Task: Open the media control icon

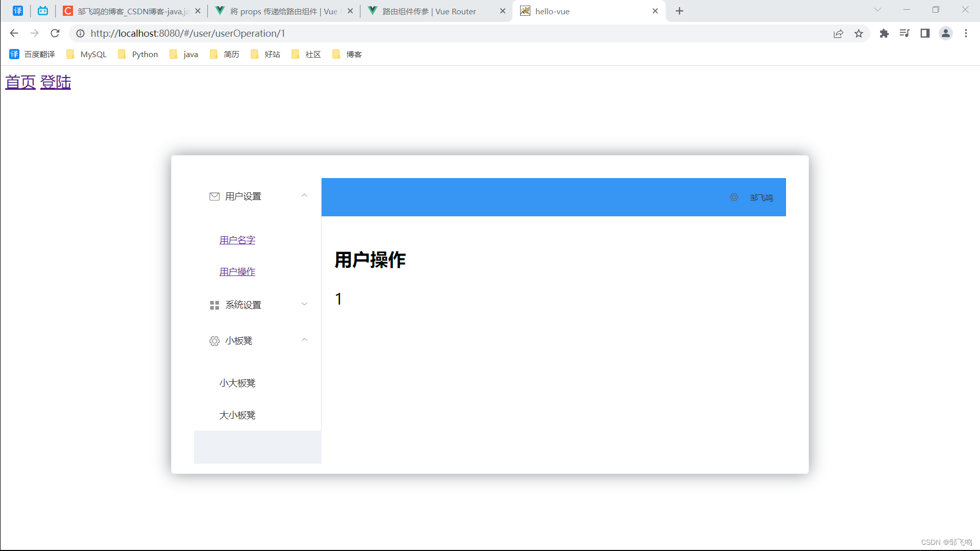Action: [x=904, y=33]
